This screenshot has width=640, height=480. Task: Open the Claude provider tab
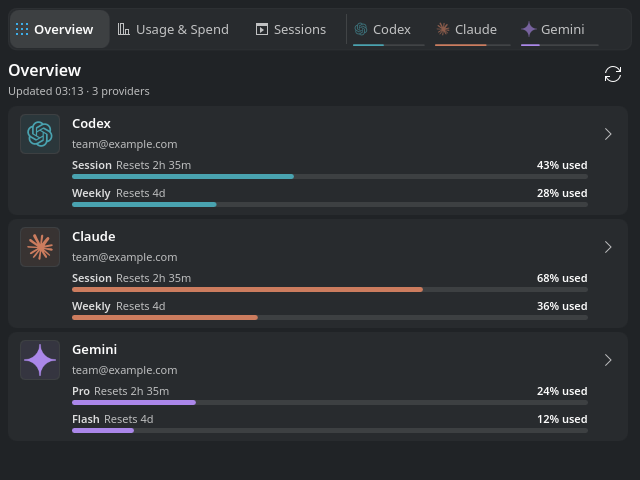pos(473,29)
